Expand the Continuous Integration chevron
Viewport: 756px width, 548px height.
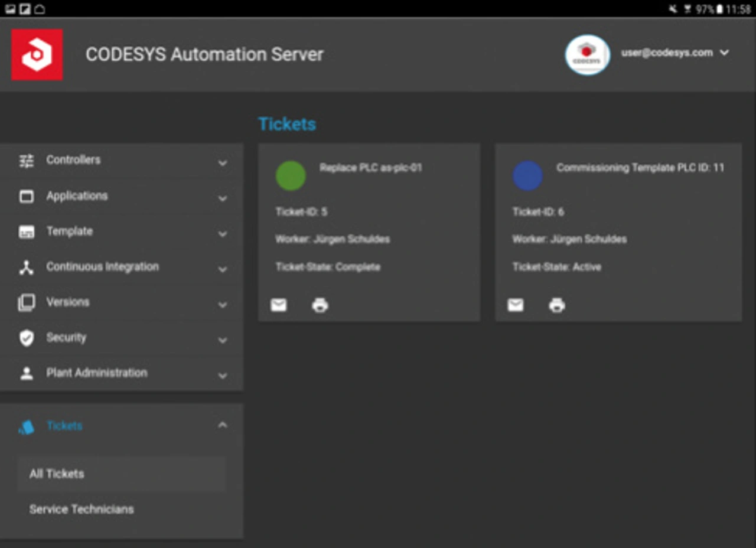223,269
